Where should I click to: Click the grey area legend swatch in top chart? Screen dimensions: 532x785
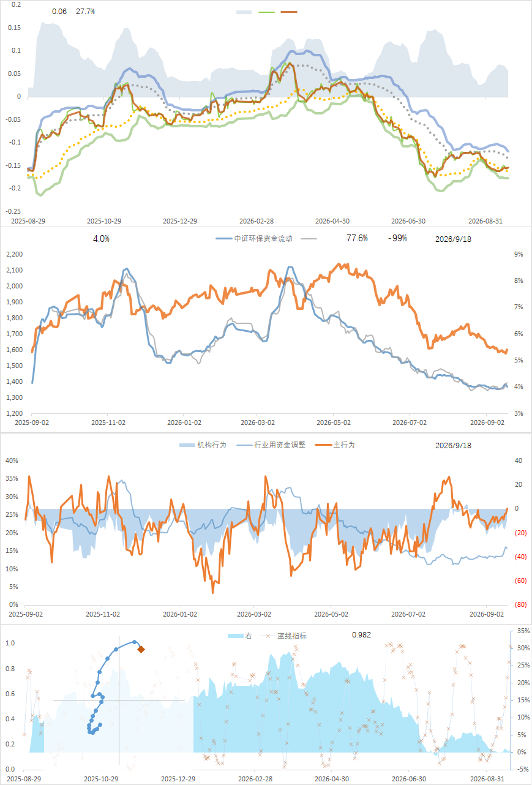[244, 12]
